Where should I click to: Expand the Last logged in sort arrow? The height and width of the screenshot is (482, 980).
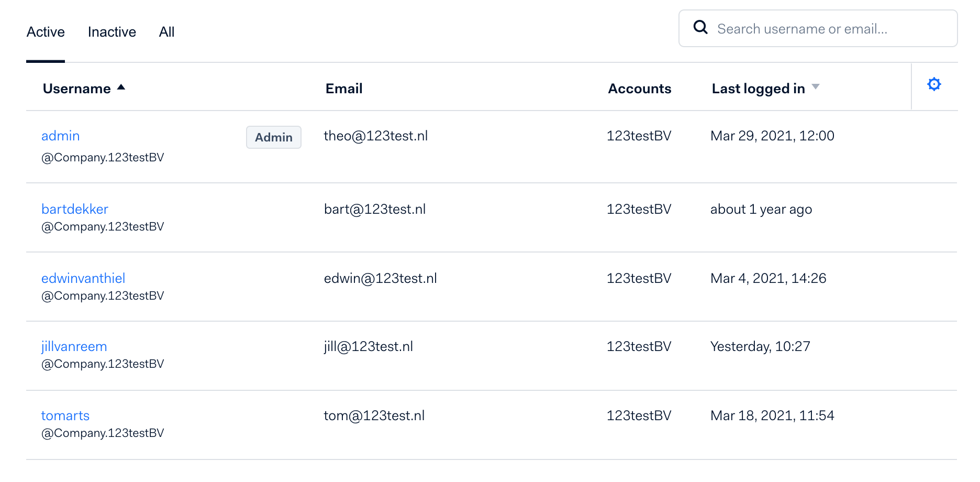coord(815,87)
